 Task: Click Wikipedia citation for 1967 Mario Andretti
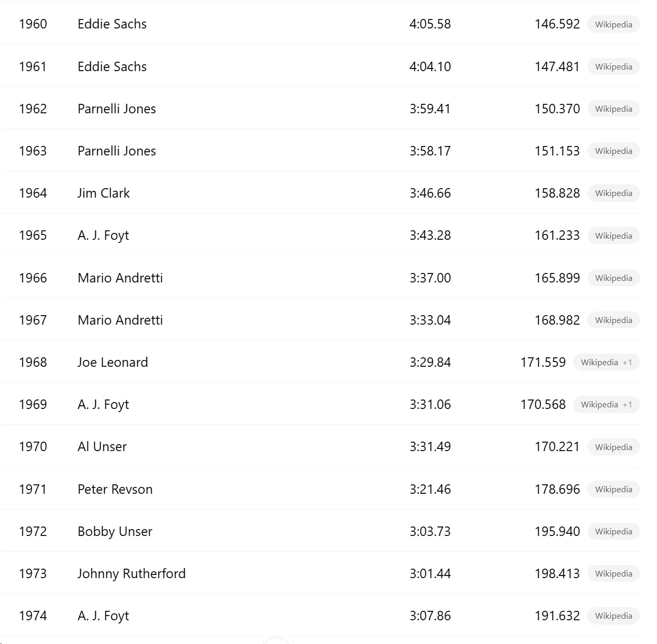pyautogui.click(x=613, y=320)
